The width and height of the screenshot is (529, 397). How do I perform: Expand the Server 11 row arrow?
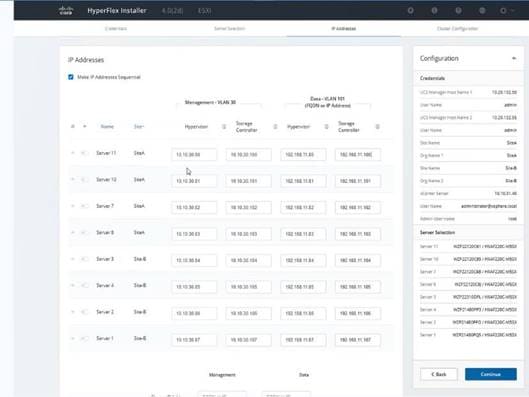(x=73, y=153)
